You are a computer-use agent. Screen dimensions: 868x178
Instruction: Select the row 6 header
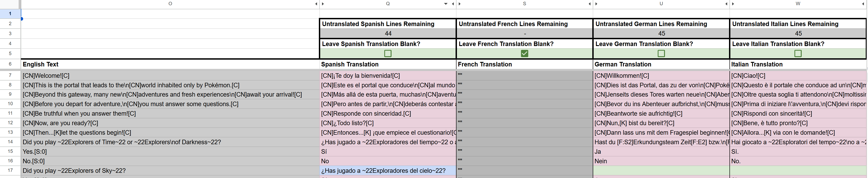[10, 64]
